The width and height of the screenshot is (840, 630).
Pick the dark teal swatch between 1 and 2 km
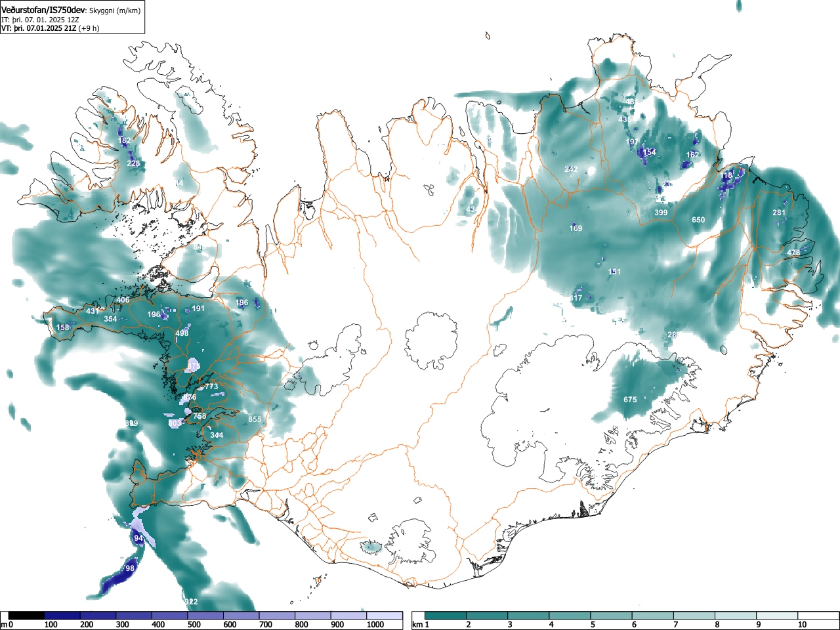446,616
